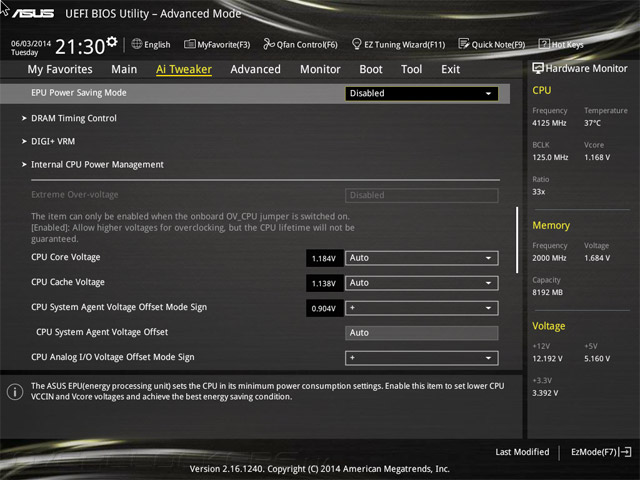Click Vcore 1.168 V value

(x=597, y=157)
